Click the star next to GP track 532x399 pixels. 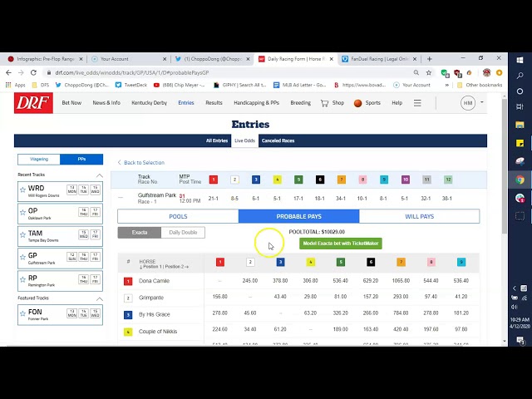point(22,256)
